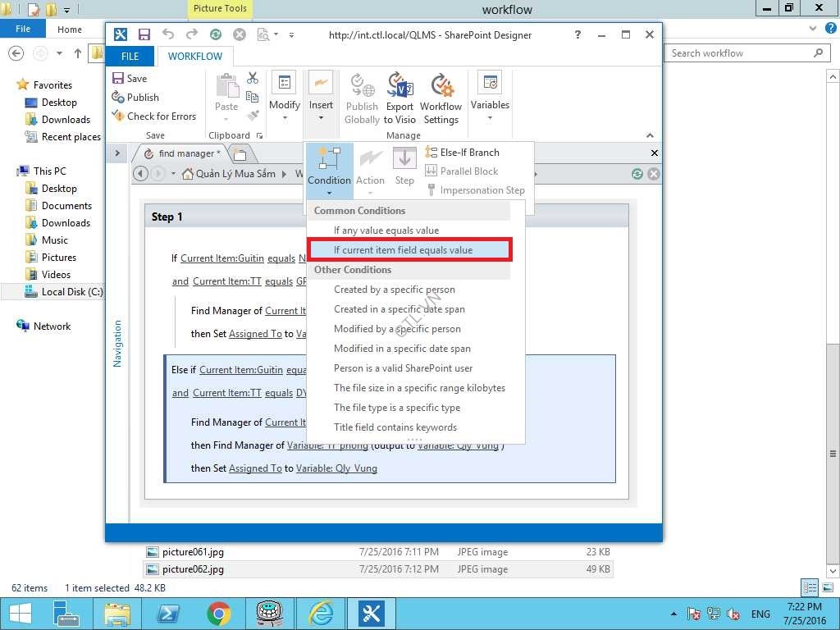Open the Condition dropdown menu

coord(329,171)
